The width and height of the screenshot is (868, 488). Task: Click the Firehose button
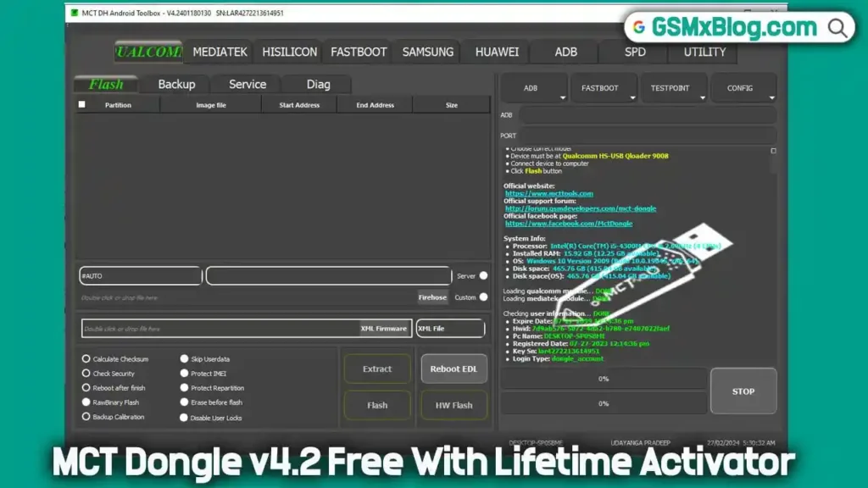click(432, 297)
